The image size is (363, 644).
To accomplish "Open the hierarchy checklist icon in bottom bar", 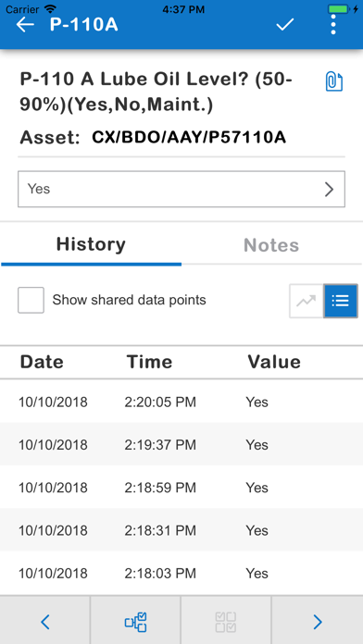I will tap(136, 622).
